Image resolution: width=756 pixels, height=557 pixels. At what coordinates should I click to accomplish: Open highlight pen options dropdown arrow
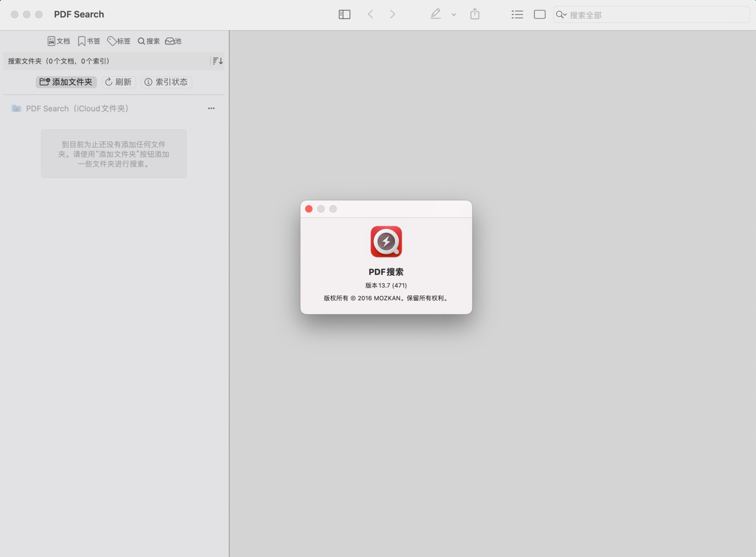point(454,15)
